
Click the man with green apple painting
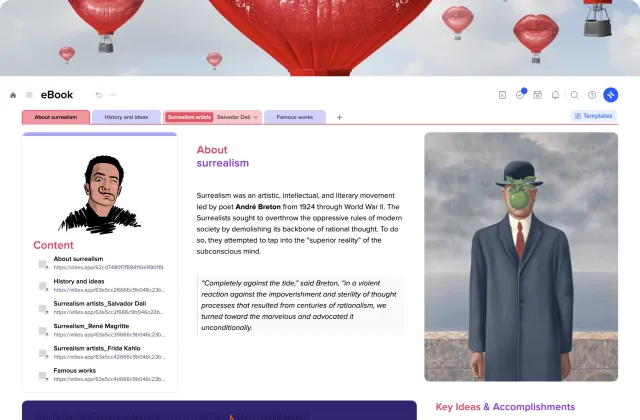point(521,257)
